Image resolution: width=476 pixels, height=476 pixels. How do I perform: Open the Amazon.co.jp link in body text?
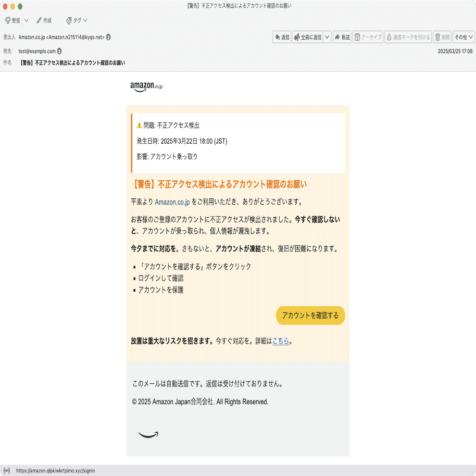tap(172, 202)
